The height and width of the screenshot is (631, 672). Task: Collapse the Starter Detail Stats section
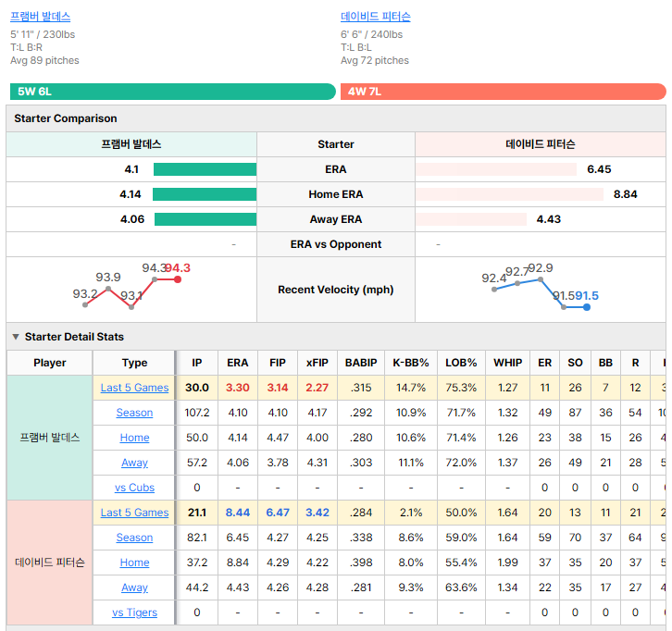tap(16, 337)
